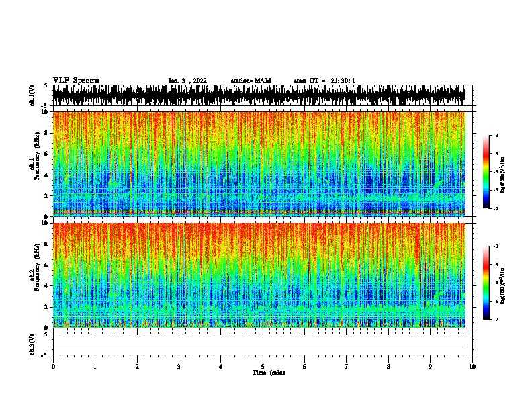Click the "10" tick label on the time axis
The height and width of the screenshot is (411, 532).
click(472, 367)
